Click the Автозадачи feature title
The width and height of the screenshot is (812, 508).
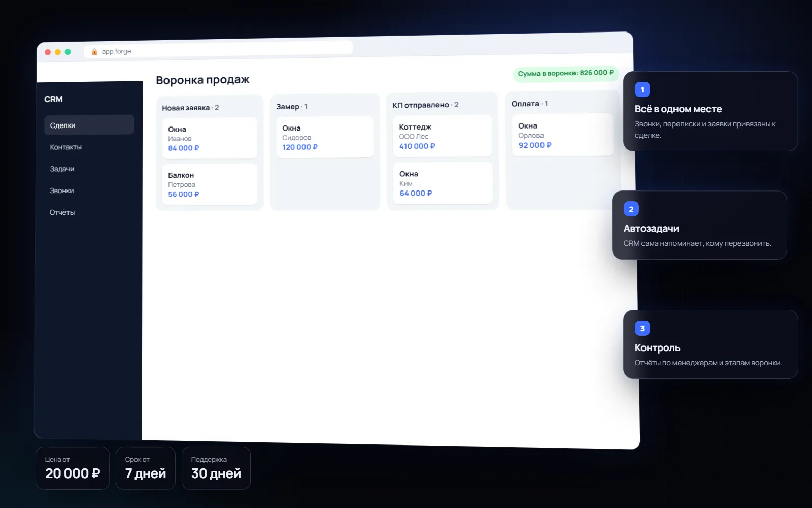651,229
